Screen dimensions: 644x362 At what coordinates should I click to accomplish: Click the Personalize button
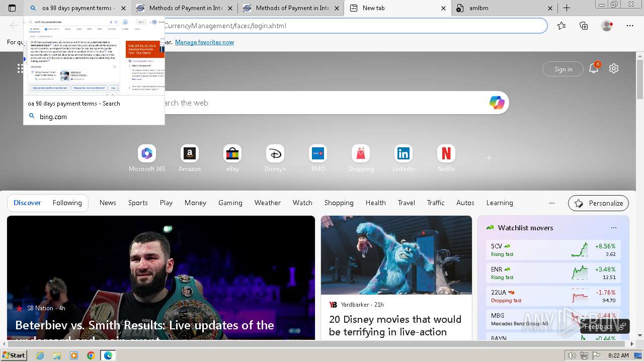point(598,203)
